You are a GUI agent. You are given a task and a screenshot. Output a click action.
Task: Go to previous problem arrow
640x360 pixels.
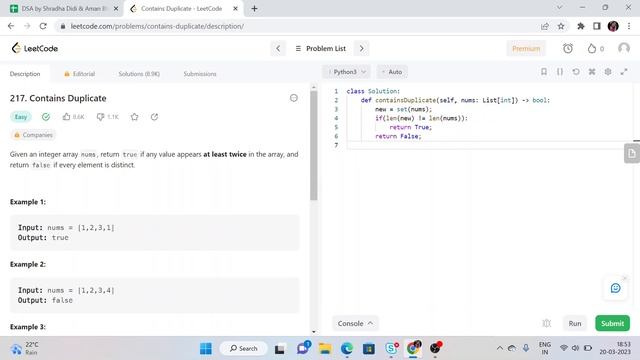(278, 49)
